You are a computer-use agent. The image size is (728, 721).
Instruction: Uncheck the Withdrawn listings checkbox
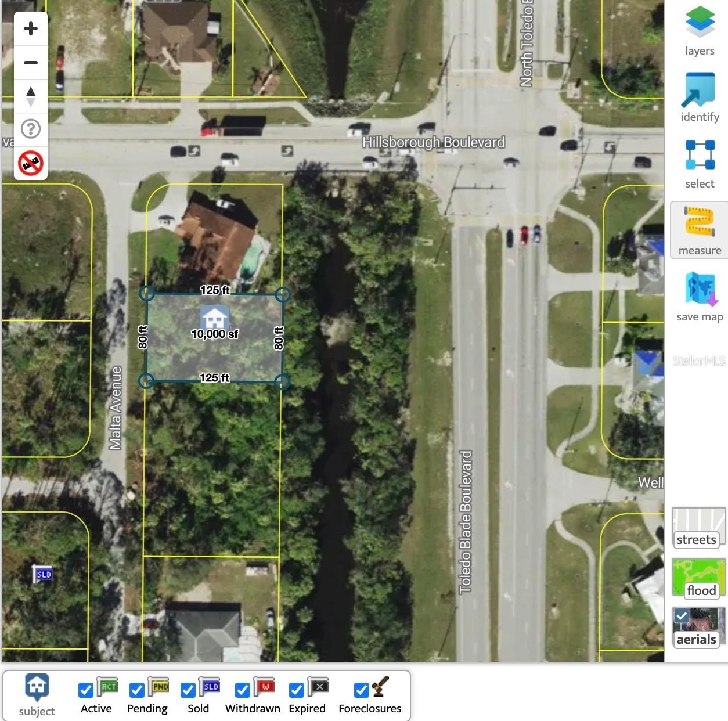click(242, 690)
